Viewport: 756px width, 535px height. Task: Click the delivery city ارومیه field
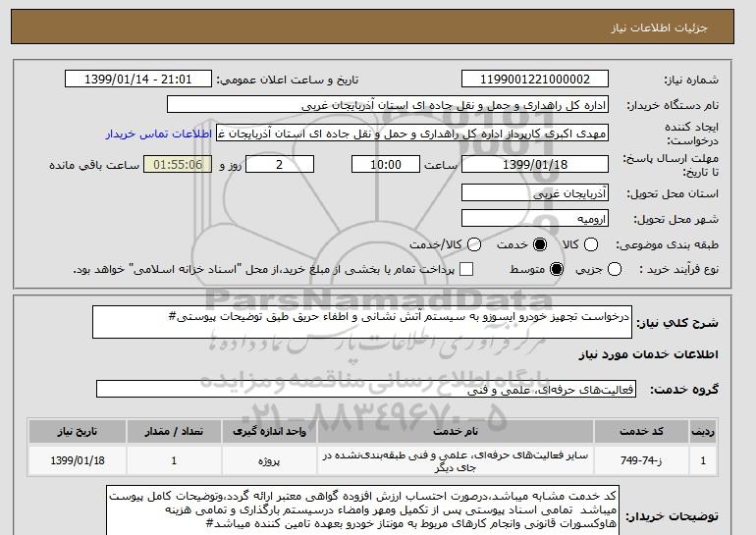tap(535, 218)
